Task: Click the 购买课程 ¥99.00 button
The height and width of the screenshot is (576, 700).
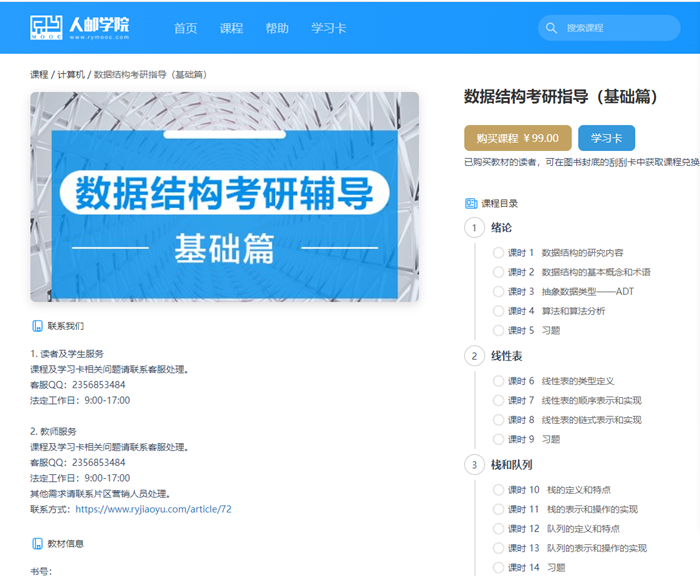Action: pos(517,138)
